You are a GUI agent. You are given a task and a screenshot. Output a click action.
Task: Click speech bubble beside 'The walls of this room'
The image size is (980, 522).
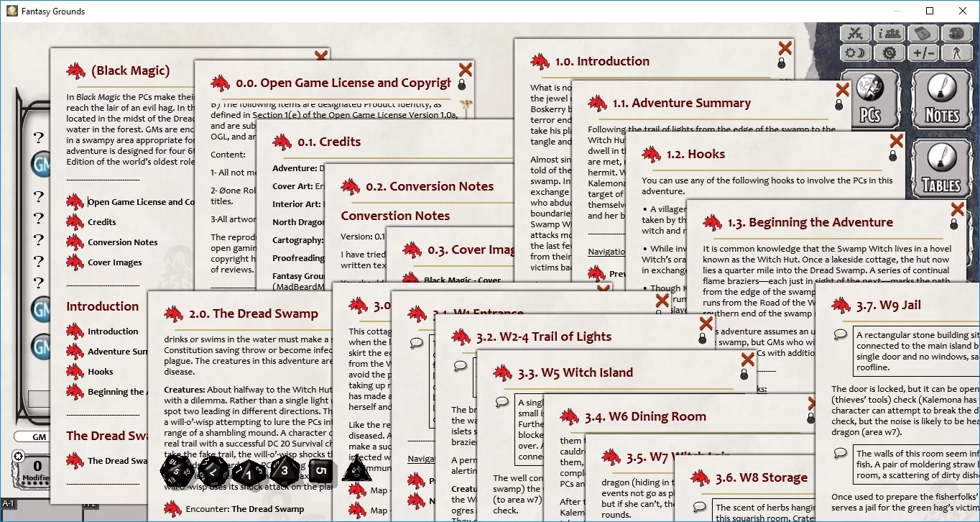(840, 453)
